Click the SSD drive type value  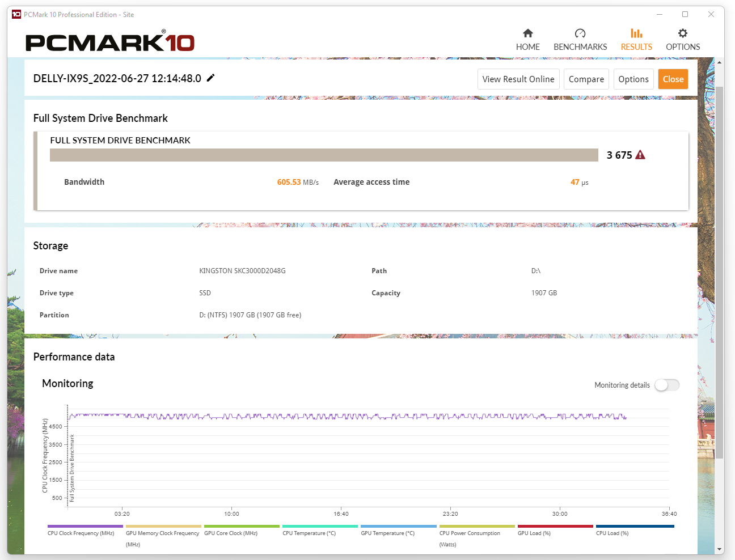(205, 293)
